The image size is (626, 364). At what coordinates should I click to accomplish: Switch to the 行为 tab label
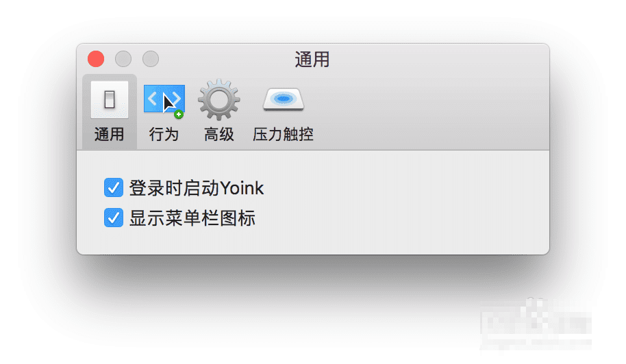pos(164,134)
